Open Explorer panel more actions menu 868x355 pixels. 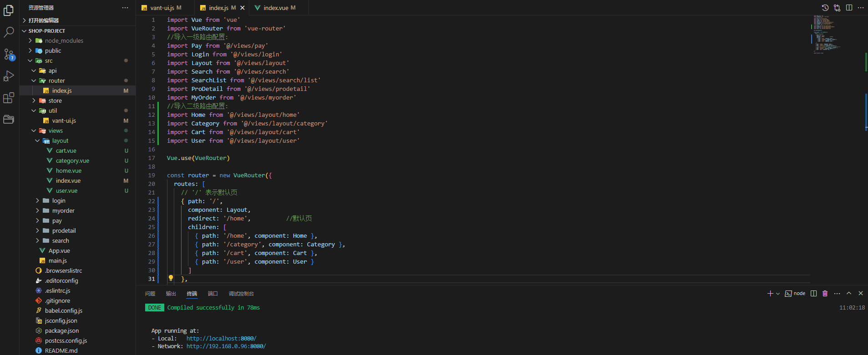125,8
